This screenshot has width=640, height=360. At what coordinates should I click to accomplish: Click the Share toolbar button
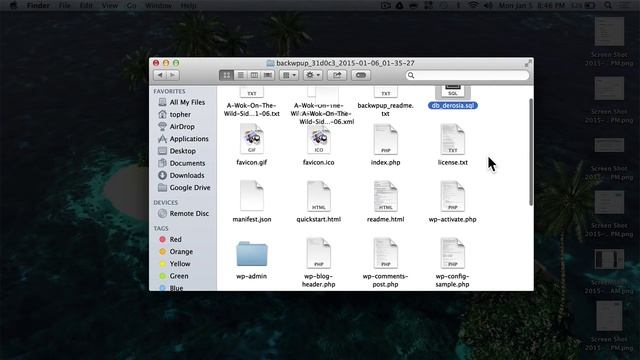(337, 75)
